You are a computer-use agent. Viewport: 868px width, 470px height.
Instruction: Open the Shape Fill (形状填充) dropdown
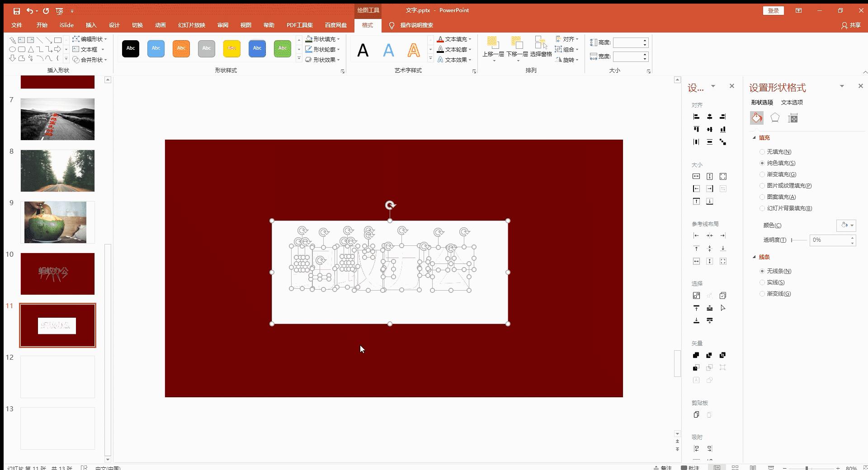point(323,39)
